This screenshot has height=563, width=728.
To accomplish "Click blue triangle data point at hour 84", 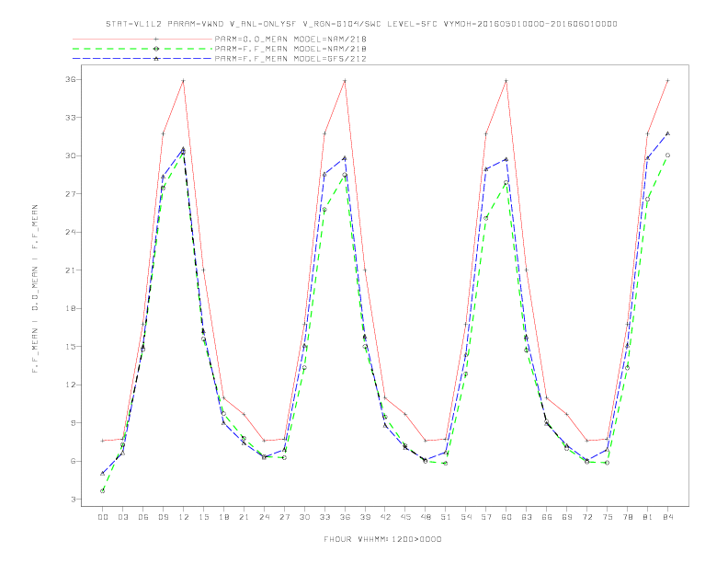I will [667, 133].
